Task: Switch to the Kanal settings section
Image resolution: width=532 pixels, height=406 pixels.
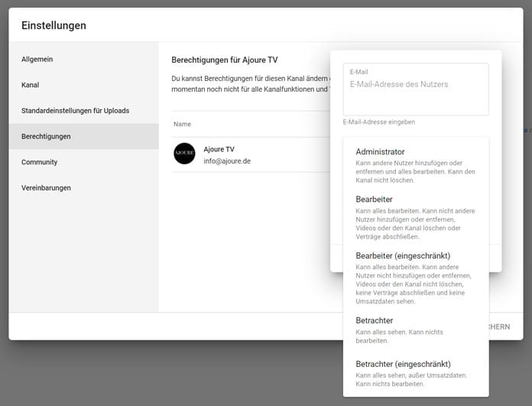Action: point(31,85)
